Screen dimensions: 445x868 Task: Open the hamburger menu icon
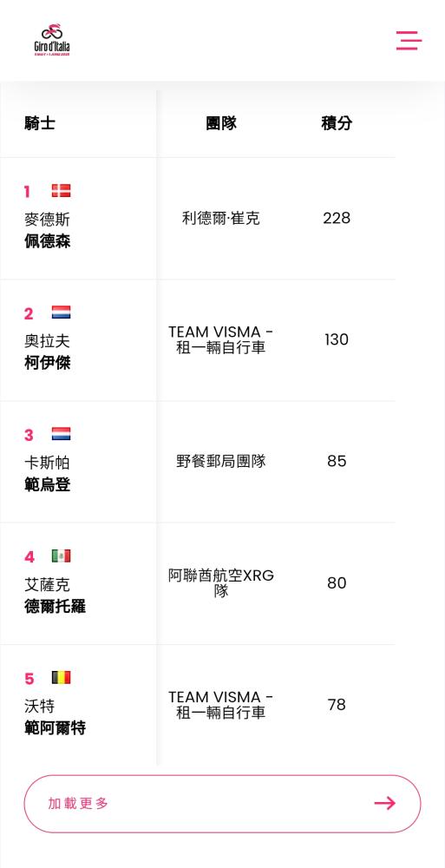coord(409,41)
